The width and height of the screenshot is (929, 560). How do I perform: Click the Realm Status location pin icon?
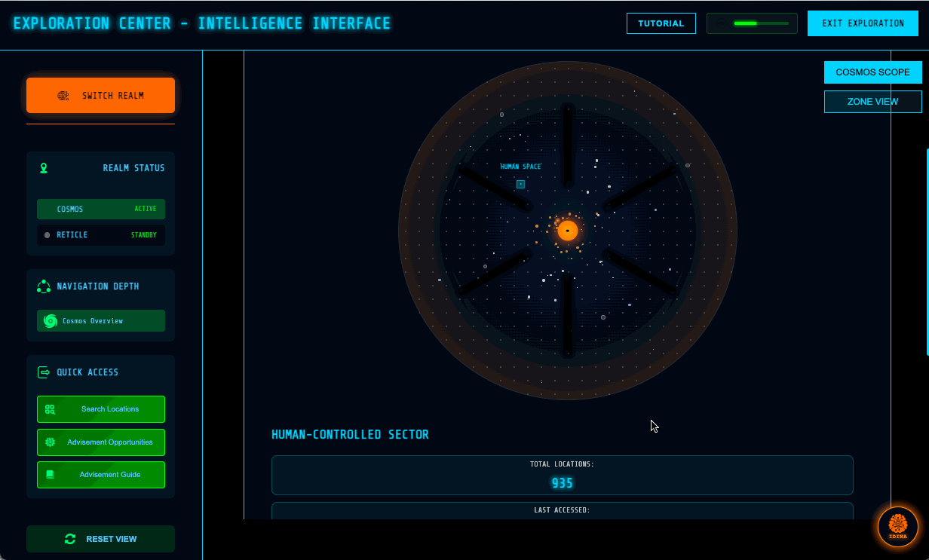tap(44, 168)
